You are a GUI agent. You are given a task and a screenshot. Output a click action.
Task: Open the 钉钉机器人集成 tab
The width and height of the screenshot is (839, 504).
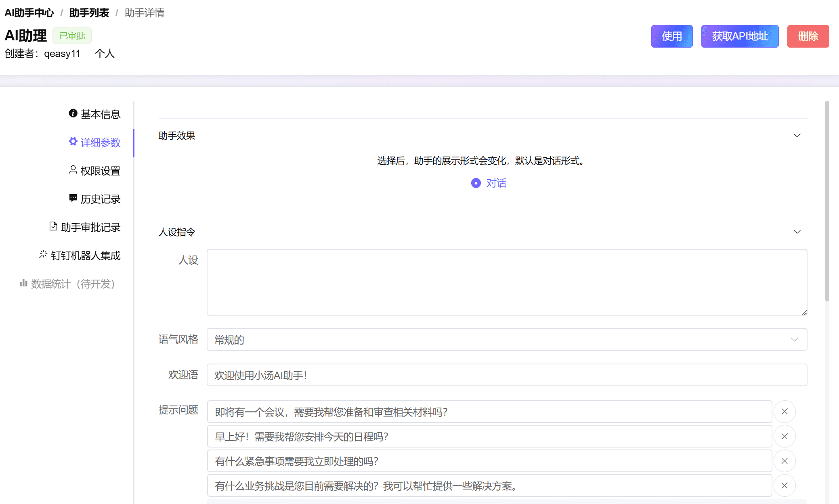click(x=80, y=255)
